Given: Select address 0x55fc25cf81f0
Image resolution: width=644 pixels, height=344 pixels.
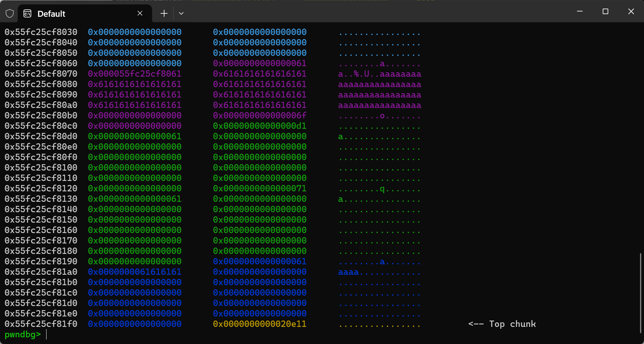Looking at the screenshot, I should 41,324.
